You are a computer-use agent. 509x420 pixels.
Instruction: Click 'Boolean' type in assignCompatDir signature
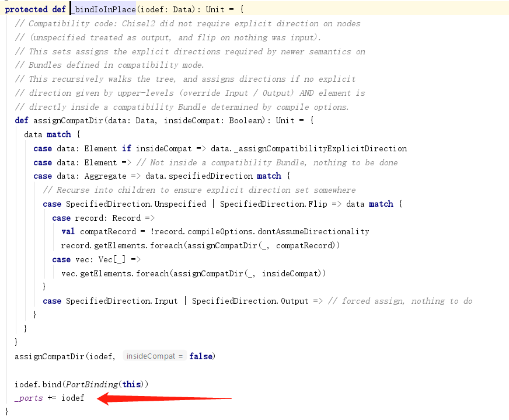point(245,120)
